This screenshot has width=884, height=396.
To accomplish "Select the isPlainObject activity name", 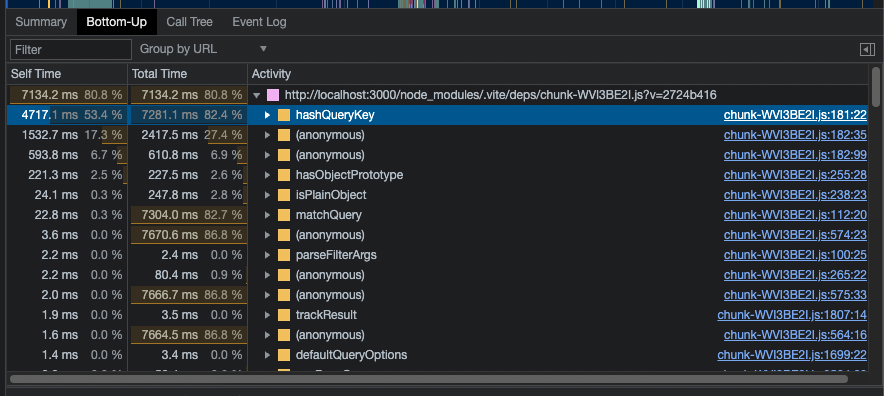I will pos(331,195).
